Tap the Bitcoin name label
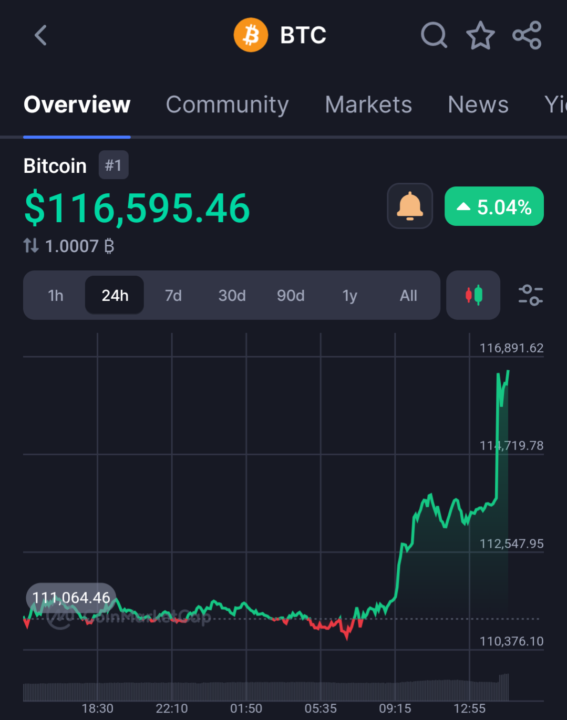The image size is (567, 720). pyautogui.click(x=55, y=166)
